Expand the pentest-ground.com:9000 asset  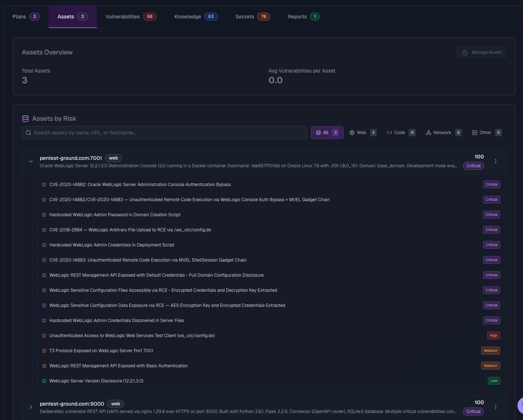click(31, 407)
